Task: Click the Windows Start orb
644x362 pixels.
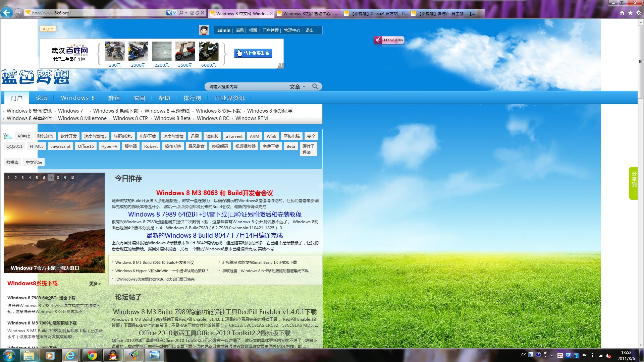Action: [9, 355]
